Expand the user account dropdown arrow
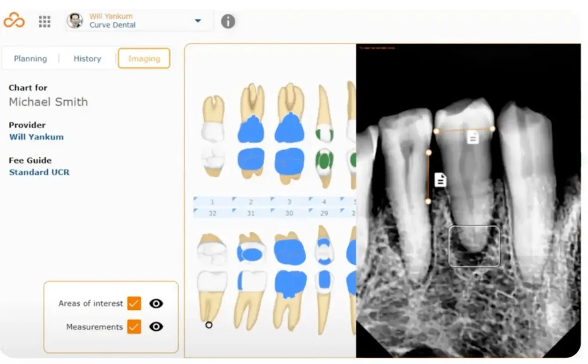The width and height of the screenshot is (588, 364). pos(198,21)
